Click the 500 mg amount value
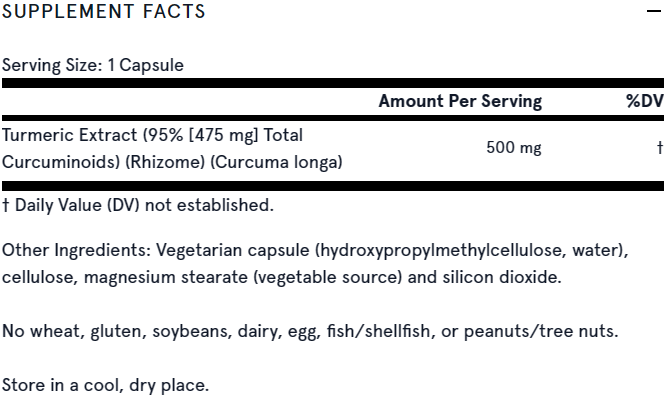The height and width of the screenshot is (402, 669). click(513, 148)
